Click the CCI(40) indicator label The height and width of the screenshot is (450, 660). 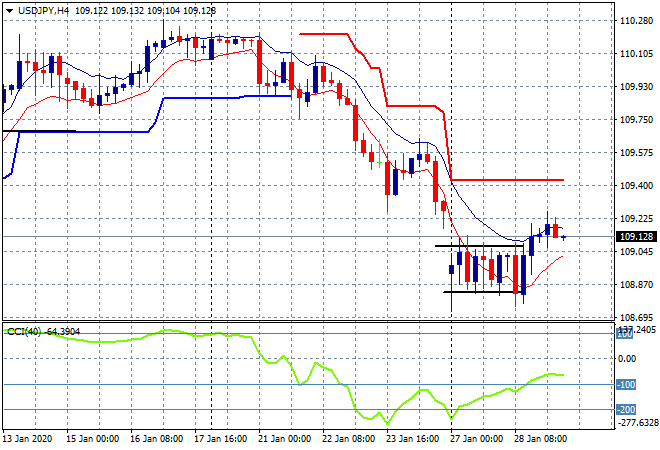(24, 332)
